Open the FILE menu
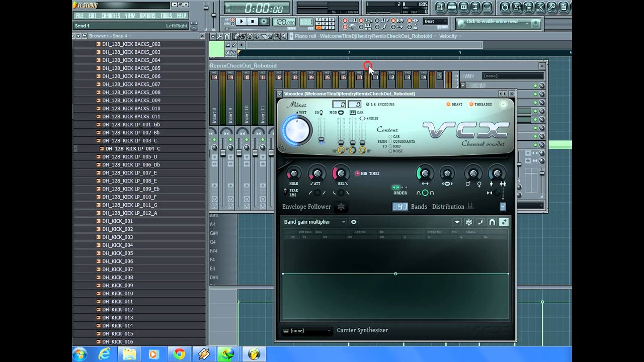The height and width of the screenshot is (362, 644). point(79,16)
